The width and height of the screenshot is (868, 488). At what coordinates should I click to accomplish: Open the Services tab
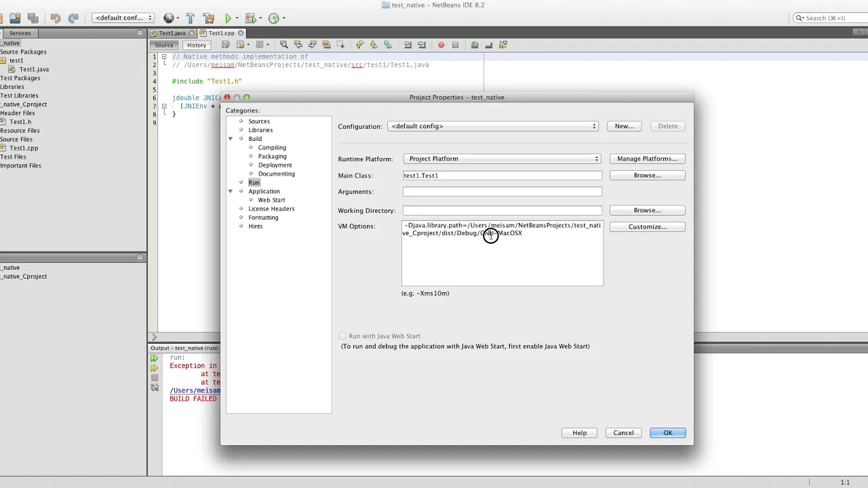[20, 33]
